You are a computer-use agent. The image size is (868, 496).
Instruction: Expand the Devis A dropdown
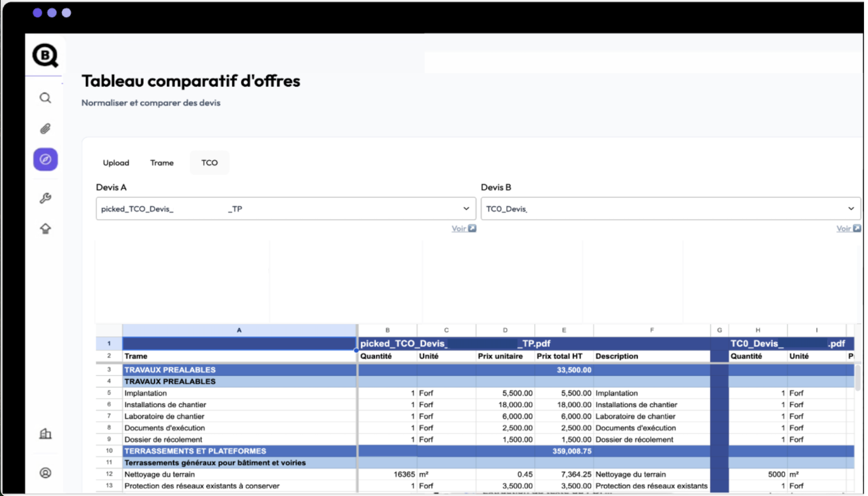point(466,209)
